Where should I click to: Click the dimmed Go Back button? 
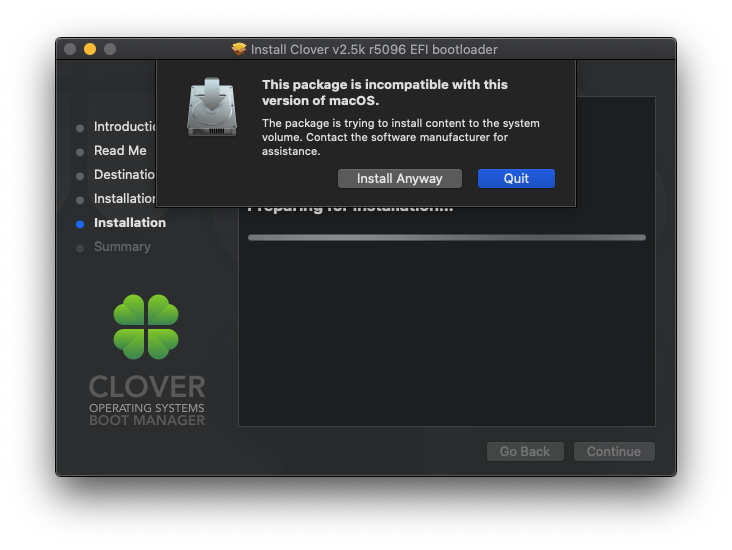click(525, 451)
